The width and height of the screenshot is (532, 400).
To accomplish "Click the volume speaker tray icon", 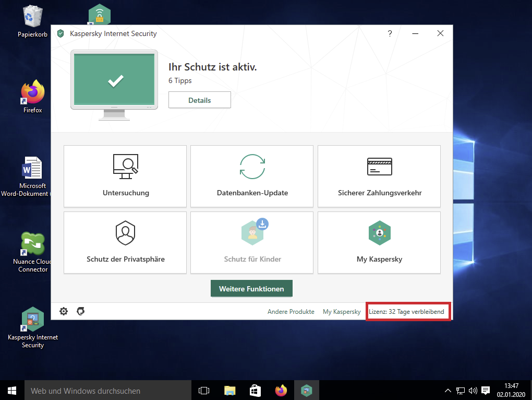I will [x=473, y=391].
